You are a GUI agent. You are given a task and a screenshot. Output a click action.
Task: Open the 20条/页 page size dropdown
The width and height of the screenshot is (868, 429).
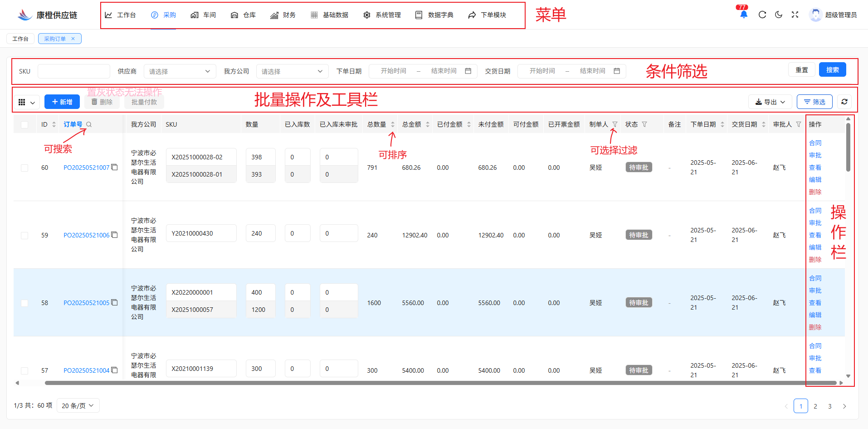click(x=78, y=405)
